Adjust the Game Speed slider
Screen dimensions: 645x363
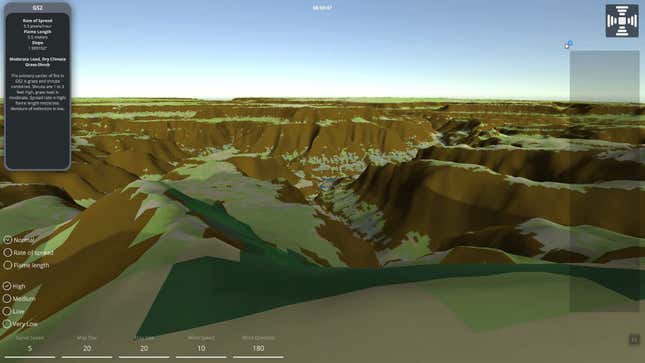pos(30,357)
